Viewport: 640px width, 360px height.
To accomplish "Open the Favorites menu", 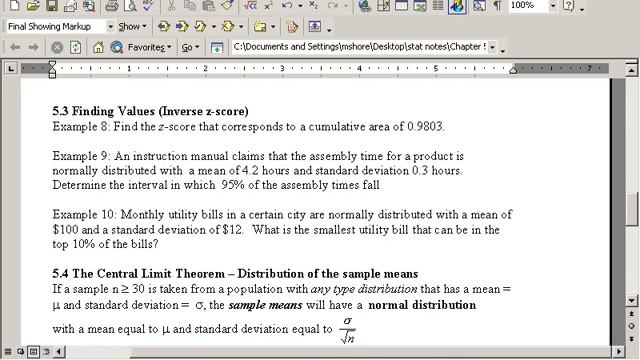I will 149,48.
